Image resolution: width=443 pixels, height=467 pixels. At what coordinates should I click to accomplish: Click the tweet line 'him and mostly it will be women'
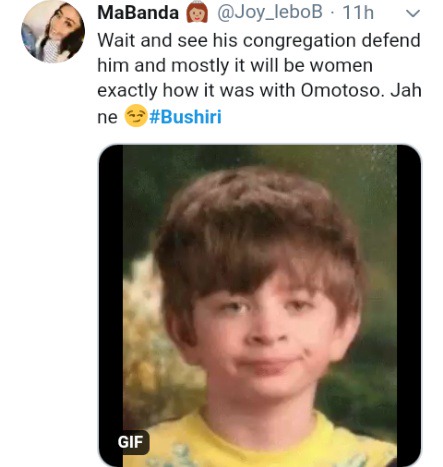[x=235, y=66]
